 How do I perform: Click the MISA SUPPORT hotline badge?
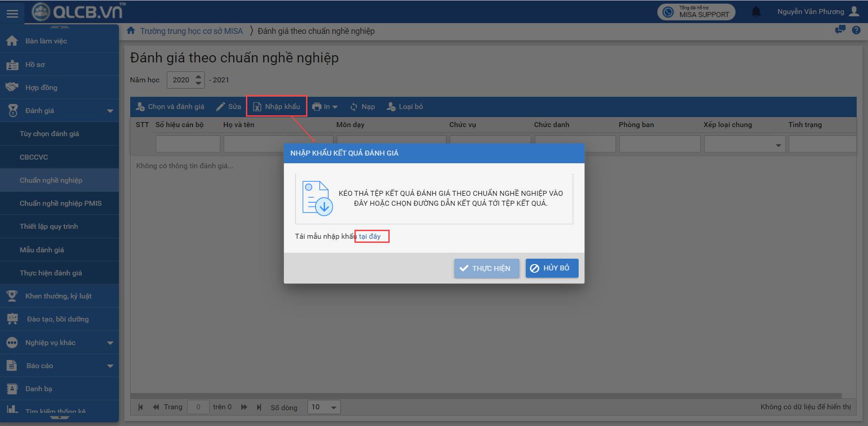coord(696,12)
